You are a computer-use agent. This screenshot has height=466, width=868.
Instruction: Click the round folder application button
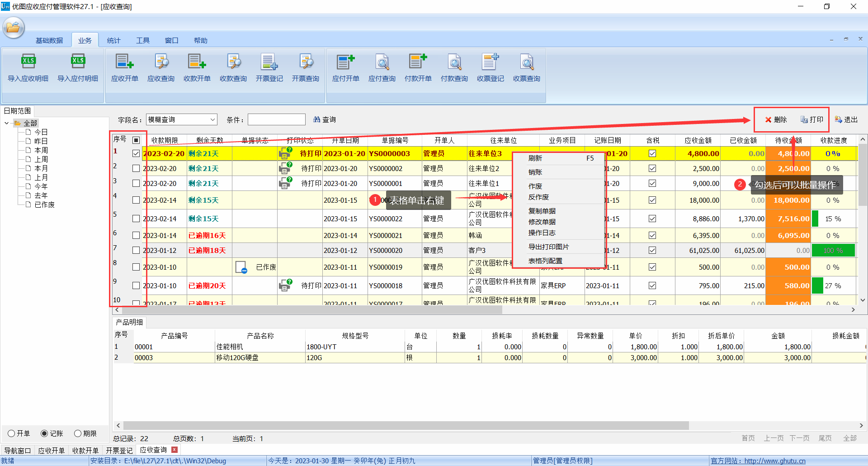pos(13,28)
